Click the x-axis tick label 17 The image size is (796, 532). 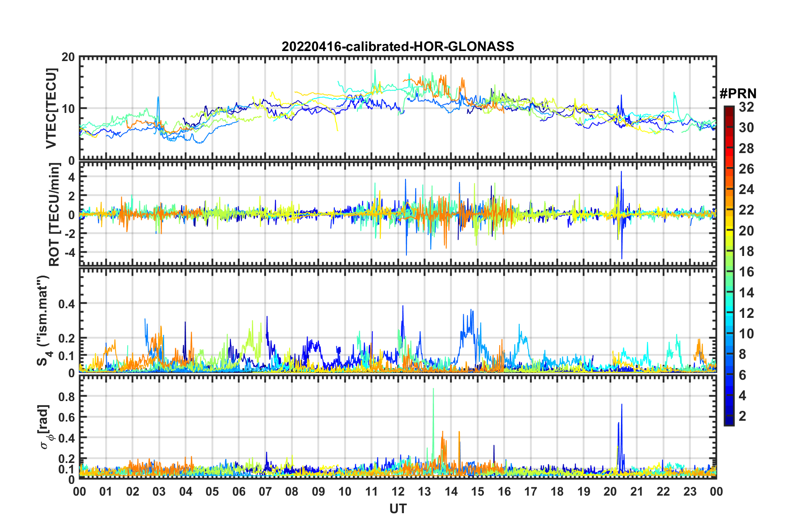click(531, 491)
